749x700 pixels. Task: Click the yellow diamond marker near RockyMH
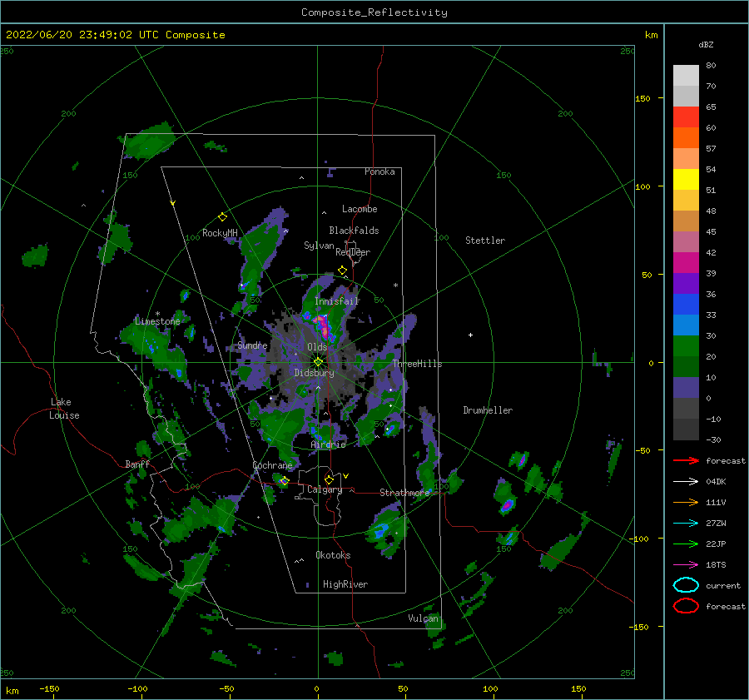pos(222,217)
